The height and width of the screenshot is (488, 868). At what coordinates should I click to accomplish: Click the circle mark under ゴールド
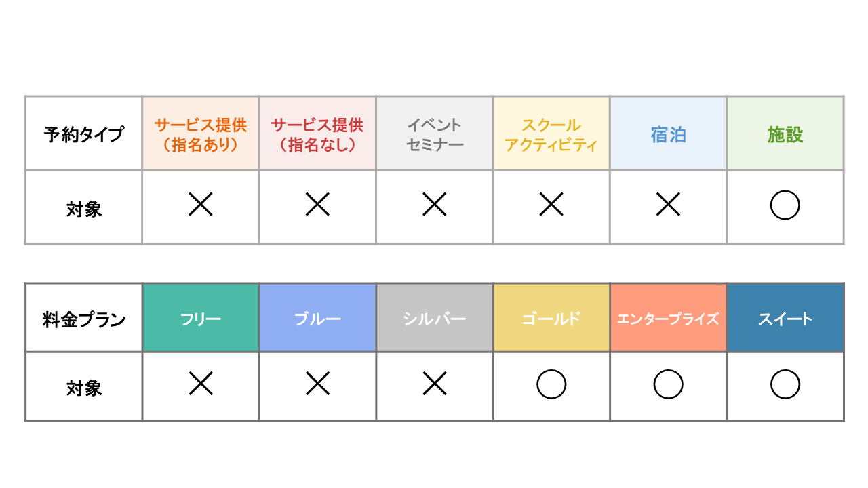tap(551, 385)
